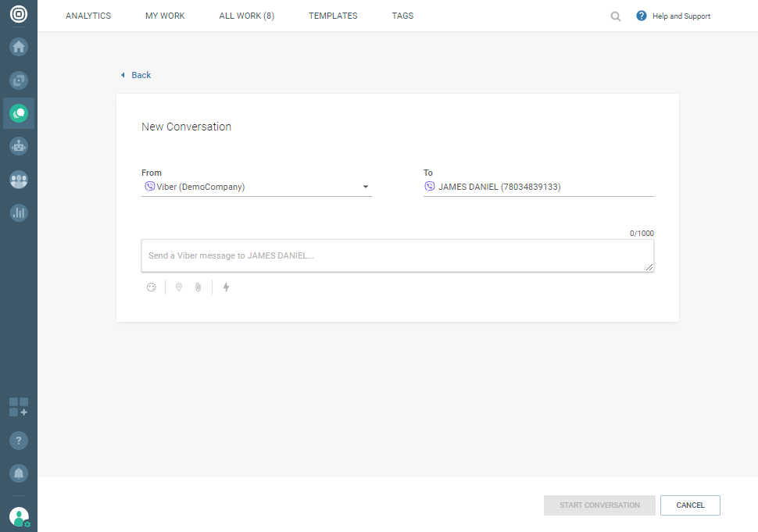Open the Templates tab
758x532 pixels.
[x=333, y=16]
